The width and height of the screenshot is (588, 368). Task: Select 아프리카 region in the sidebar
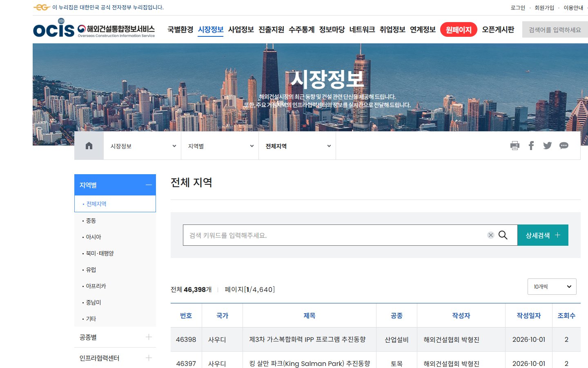coord(96,286)
